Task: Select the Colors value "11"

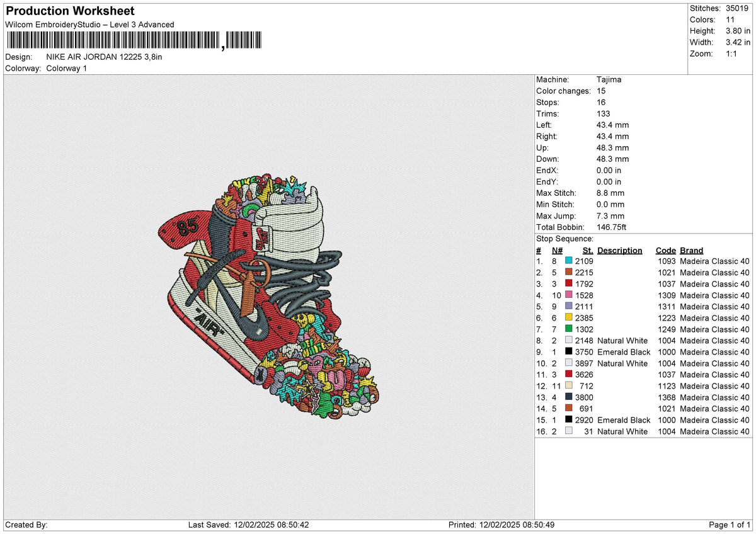Action: tap(731, 20)
